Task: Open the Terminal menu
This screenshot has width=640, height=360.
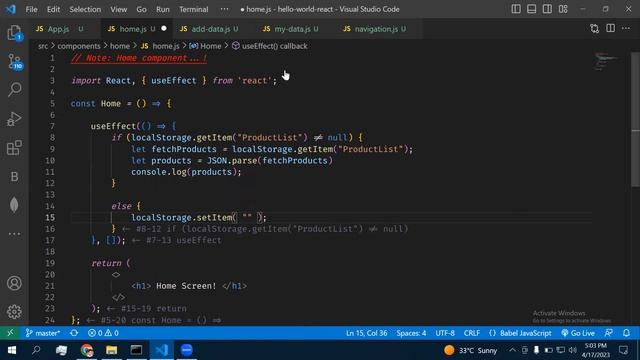Action: coord(193,9)
